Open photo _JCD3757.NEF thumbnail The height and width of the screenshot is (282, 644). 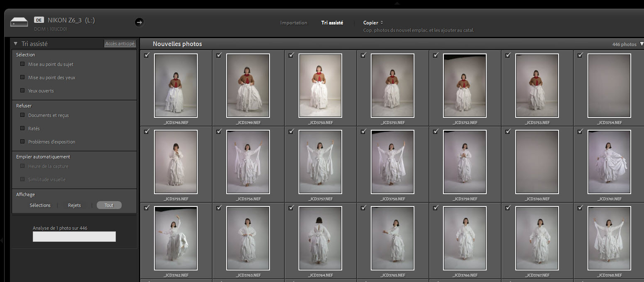click(320, 162)
